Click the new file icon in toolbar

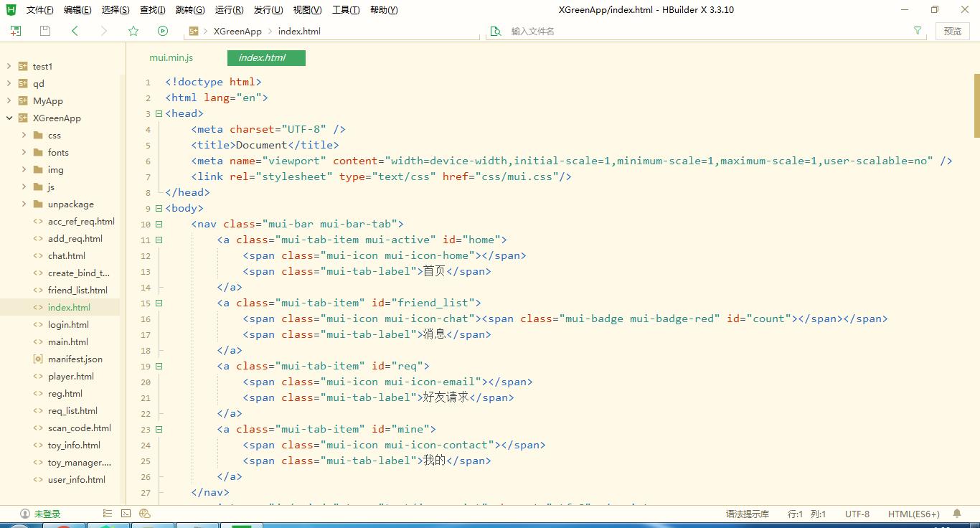[x=15, y=31]
